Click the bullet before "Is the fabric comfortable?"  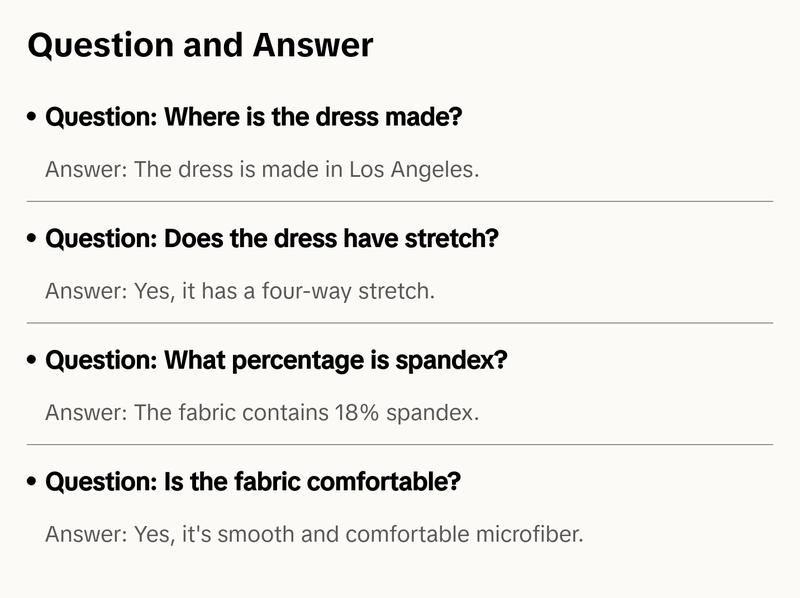coord(33,482)
